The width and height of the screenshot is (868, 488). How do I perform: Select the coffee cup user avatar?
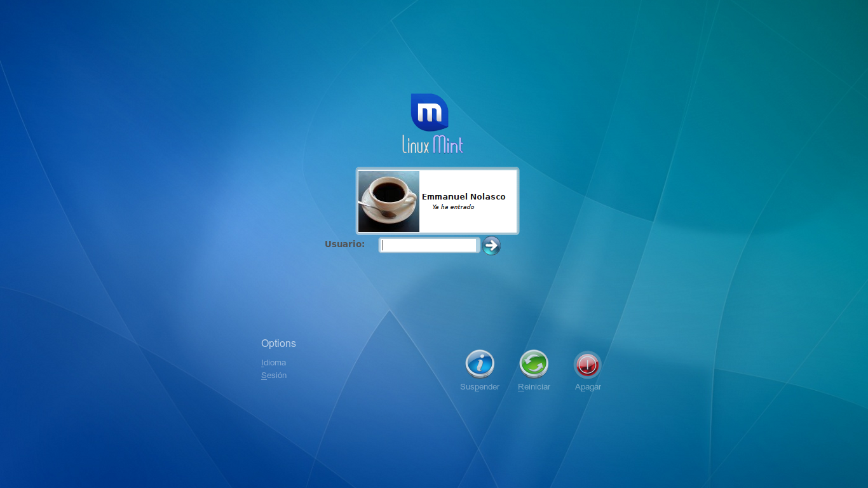tap(389, 201)
